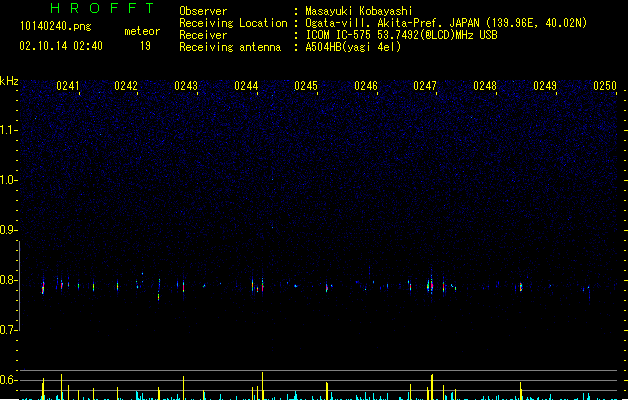
Task: Click the 1.0 kHz axis label
Action: [8, 180]
